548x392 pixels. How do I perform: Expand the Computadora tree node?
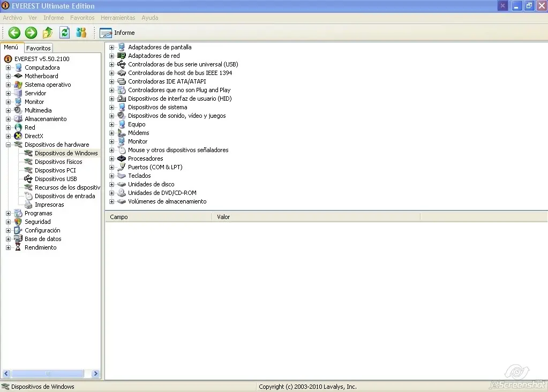click(8, 68)
